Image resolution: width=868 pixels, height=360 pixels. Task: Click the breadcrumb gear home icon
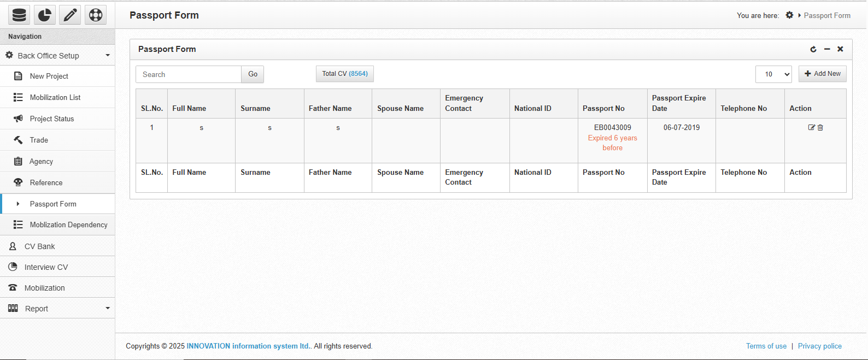coord(789,15)
